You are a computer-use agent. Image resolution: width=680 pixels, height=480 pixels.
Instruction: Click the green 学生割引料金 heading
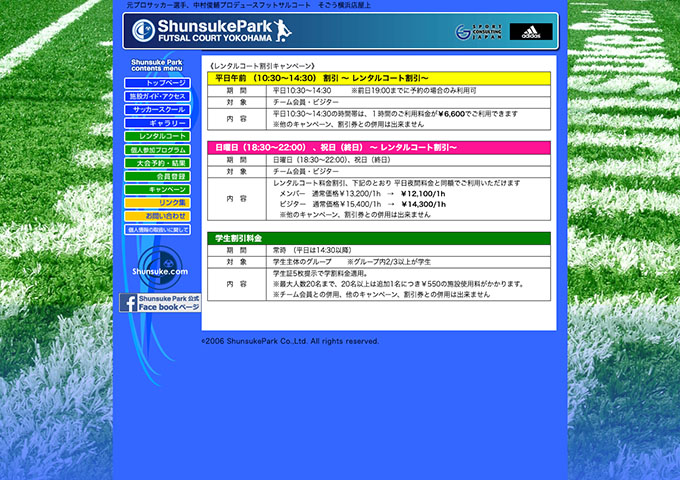point(379,238)
